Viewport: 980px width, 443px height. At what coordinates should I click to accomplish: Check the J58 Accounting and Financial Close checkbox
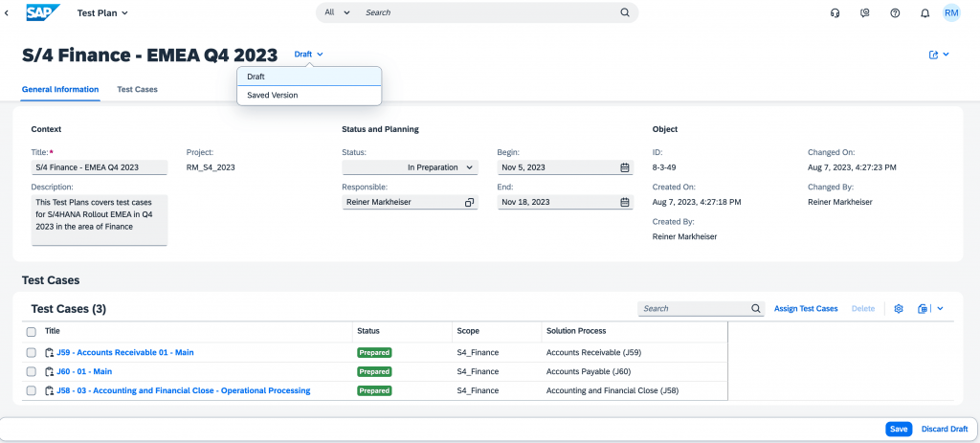[32, 390]
